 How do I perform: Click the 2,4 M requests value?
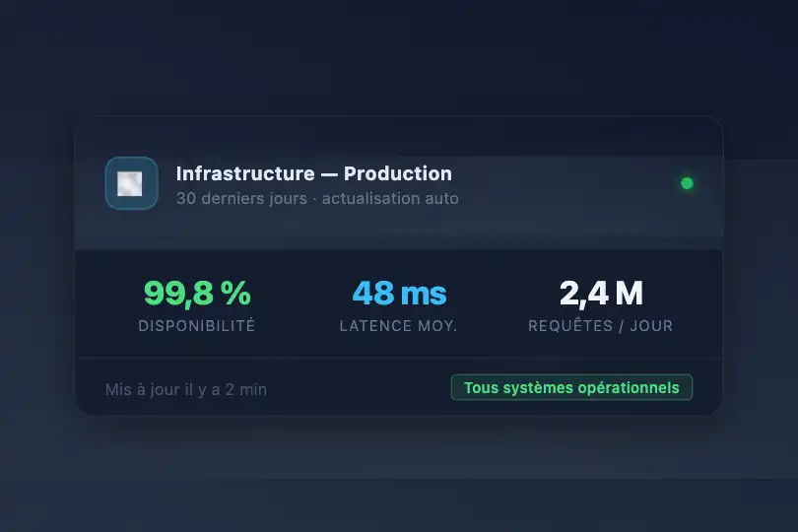point(601,294)
